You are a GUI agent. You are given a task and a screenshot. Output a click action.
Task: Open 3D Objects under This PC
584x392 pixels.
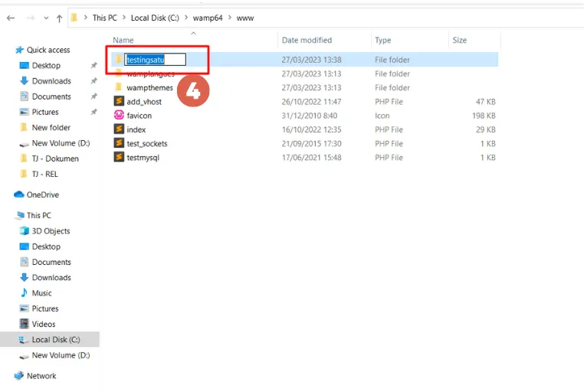click(x=51, y=231)
